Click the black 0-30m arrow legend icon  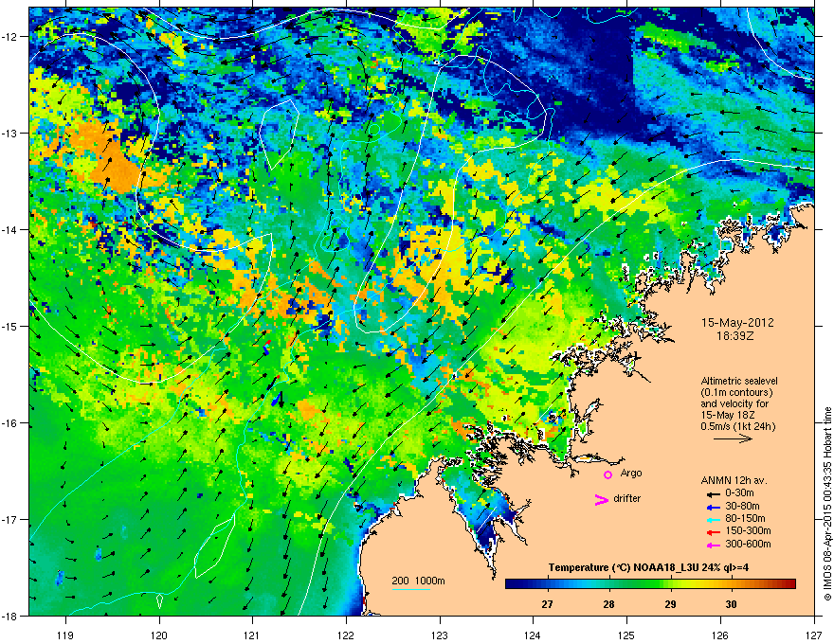pos(714,494)
